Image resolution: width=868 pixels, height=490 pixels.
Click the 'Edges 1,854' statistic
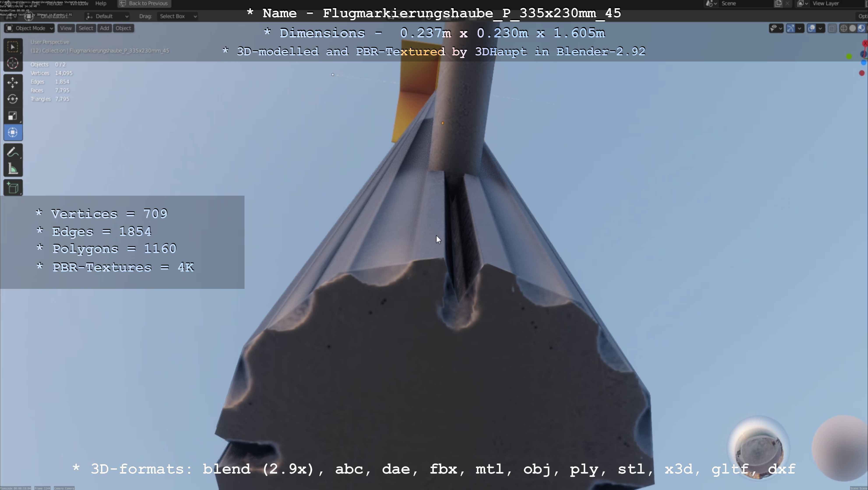point(50,82)
